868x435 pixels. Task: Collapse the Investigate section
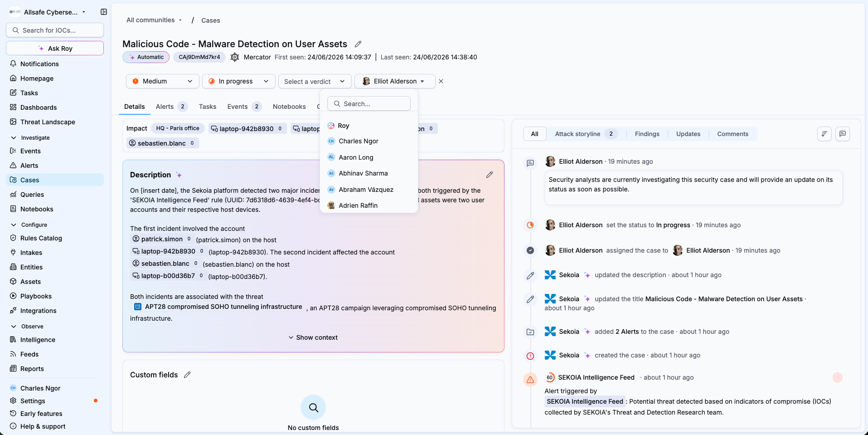pyautogui.click(x=30, y=137)
